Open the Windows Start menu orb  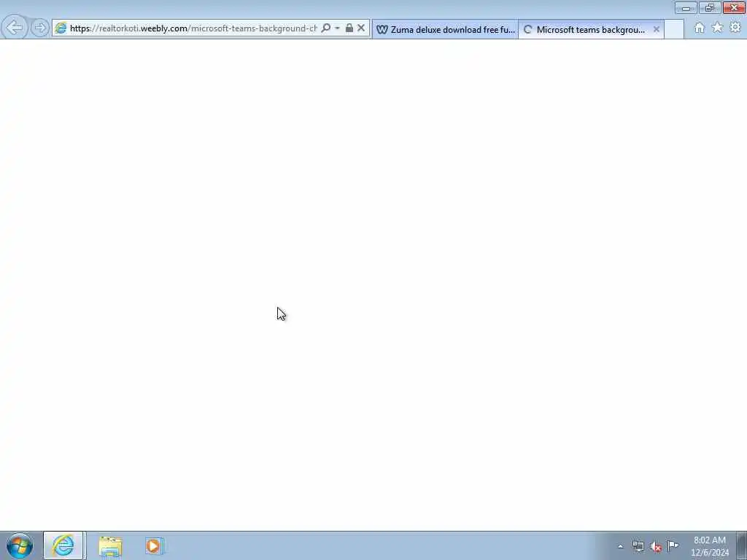click(x=20, y=545)
